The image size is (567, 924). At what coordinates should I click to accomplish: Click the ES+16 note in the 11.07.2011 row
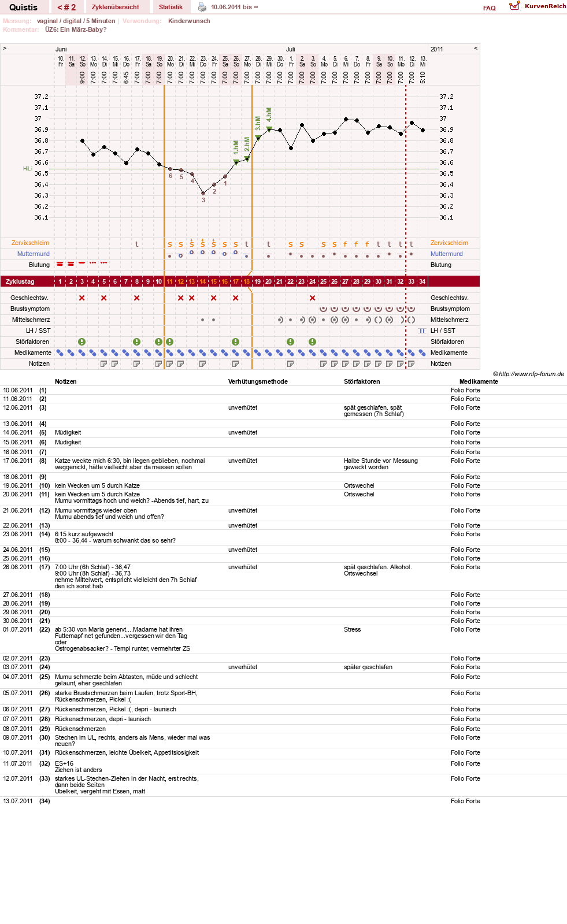(64, 764)
